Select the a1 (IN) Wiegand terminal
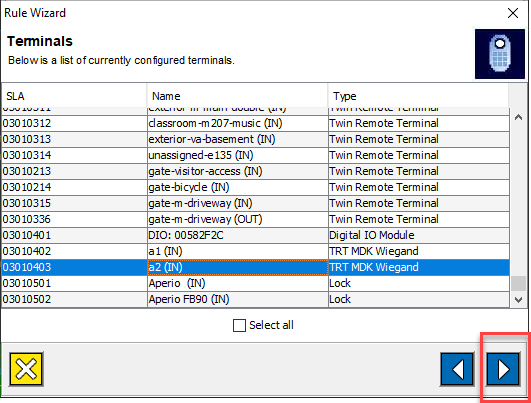 [255, 251]
